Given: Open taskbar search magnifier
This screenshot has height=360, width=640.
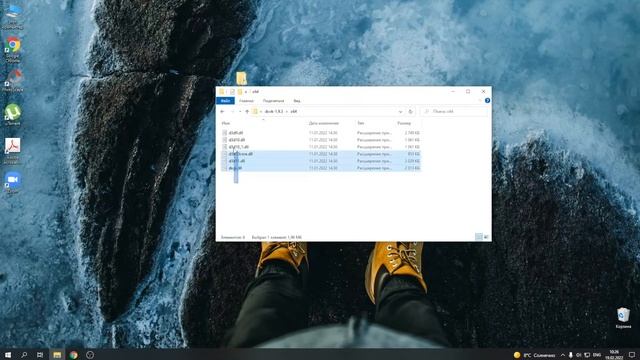Looking at the screenshot, I should point(24,355).
